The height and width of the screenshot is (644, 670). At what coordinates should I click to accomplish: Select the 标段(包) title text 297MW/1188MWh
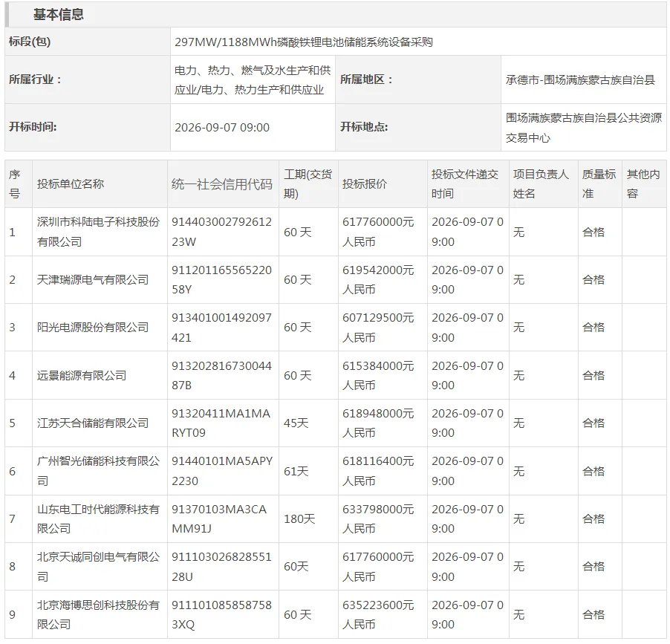(x=226, y=42)
